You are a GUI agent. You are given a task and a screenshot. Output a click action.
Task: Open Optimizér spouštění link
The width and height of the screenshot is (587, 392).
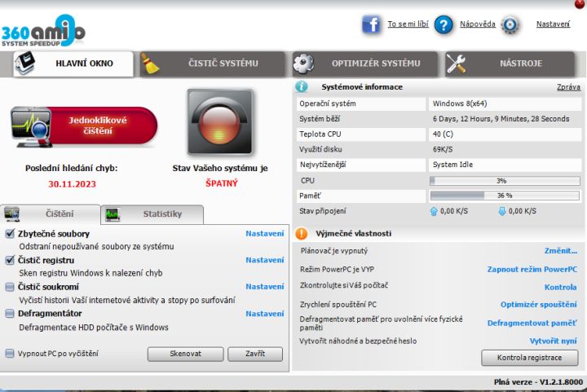pyautogui.click(x=539, y=305)
